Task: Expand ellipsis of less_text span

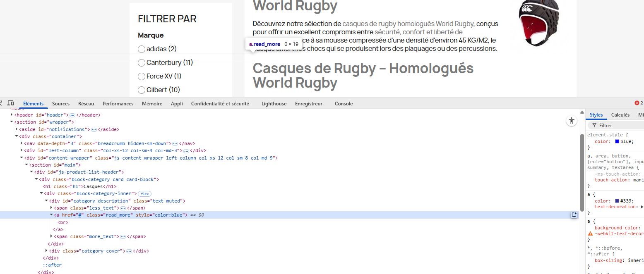Action: pyautogui.click(x=123, y=208)
